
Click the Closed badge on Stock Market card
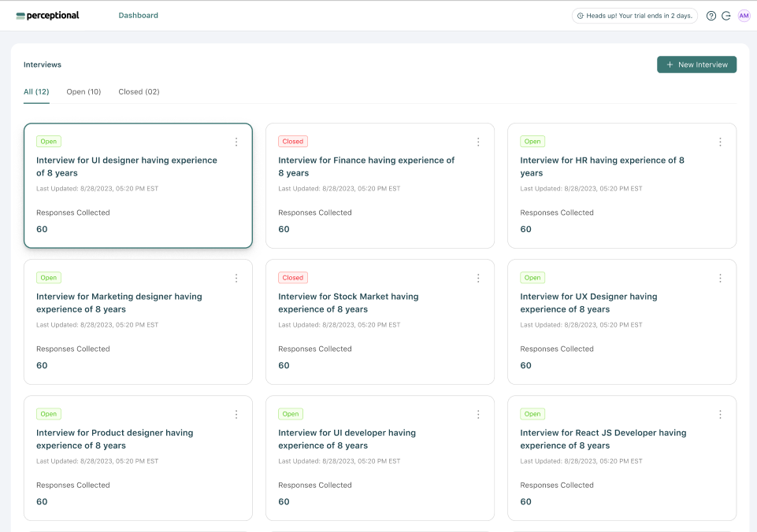292,278
